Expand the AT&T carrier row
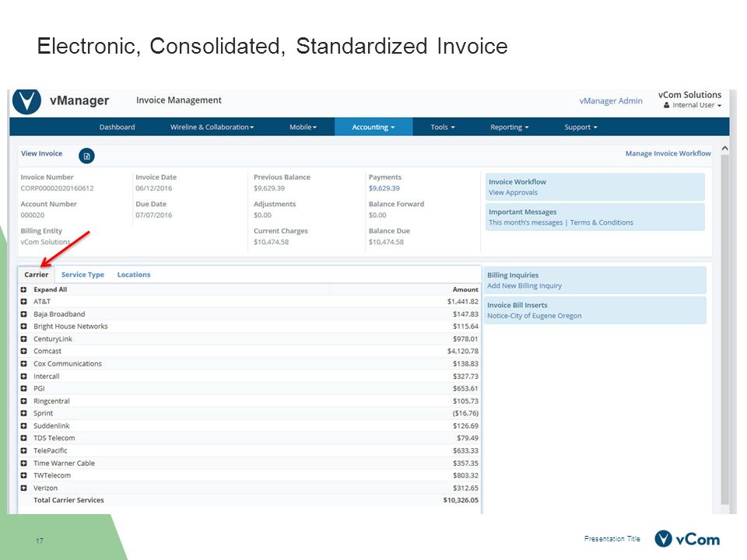747x560 pixels. [23, 302]
